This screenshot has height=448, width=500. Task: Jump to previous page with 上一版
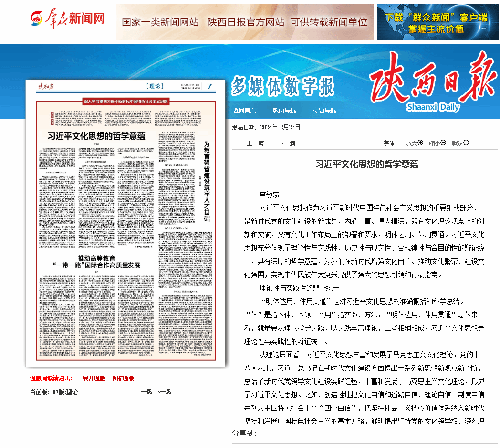(x=144, y=391)
